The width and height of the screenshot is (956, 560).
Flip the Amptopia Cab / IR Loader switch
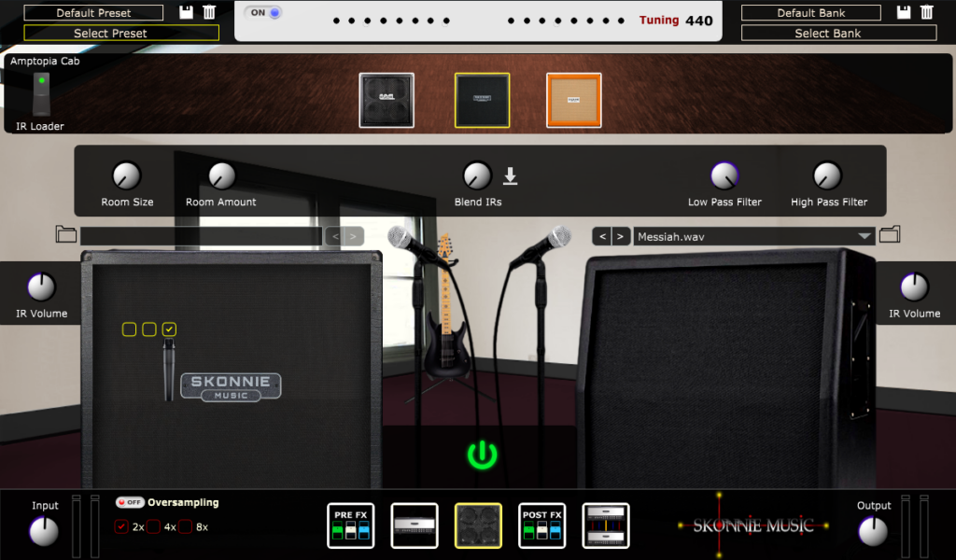[x=41, y=93]
